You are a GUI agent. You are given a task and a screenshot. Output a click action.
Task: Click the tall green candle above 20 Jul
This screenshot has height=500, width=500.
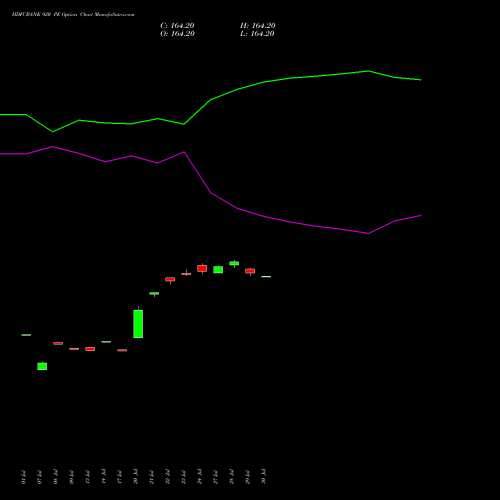138,324
